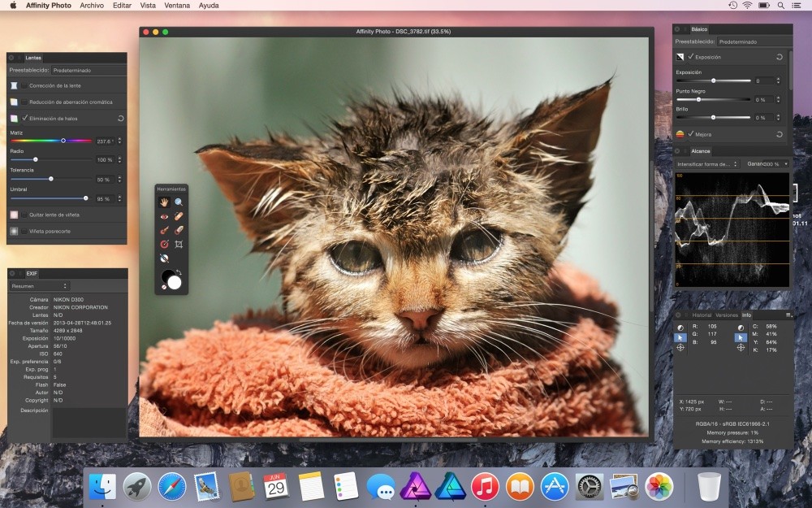Open the Archivo menu

click(90, 5)
